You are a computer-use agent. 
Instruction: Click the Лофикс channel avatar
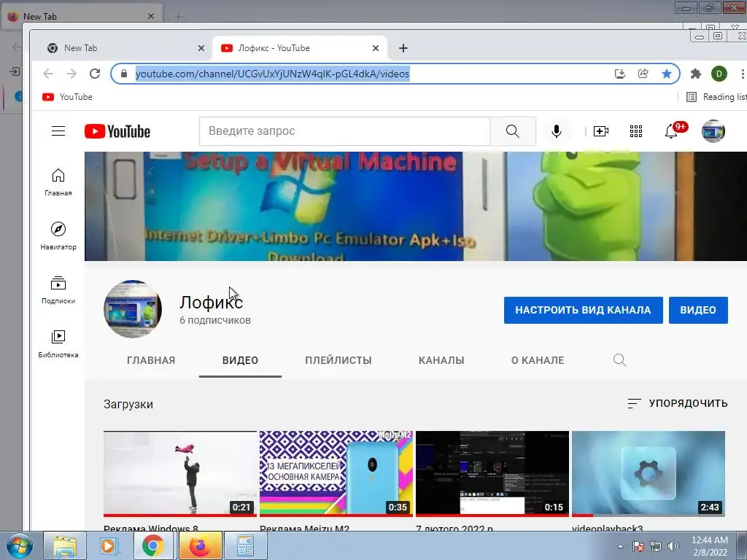(133, 309)
